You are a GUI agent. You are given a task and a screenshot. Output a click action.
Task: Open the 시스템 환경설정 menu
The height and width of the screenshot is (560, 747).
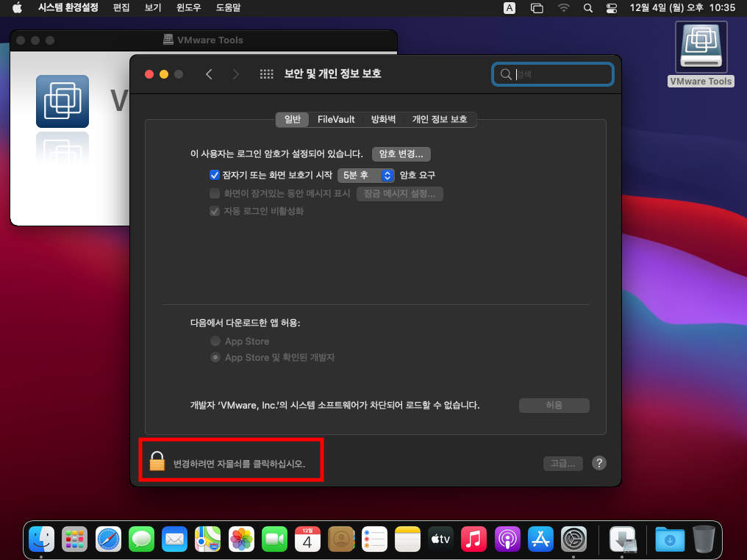coord(68,8)
